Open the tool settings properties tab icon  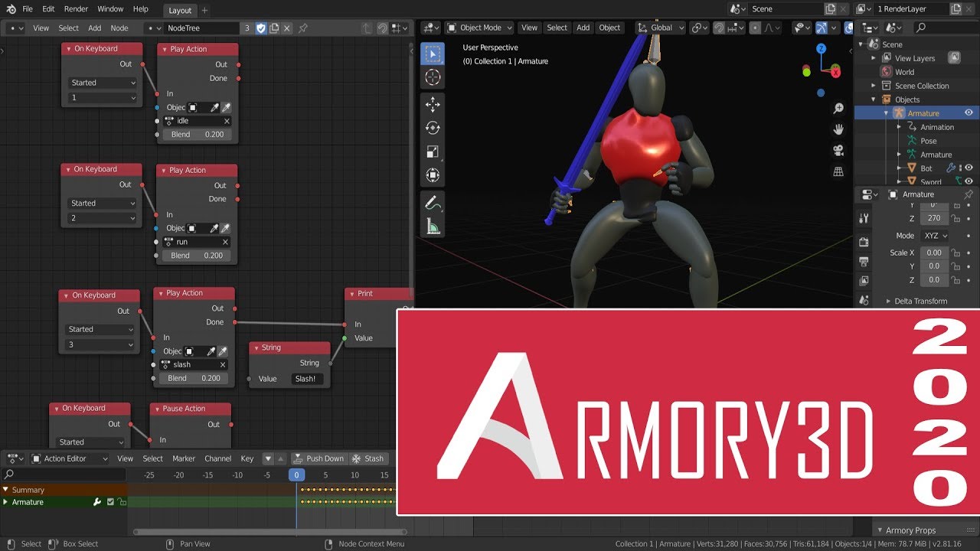(x=864, y=218)
